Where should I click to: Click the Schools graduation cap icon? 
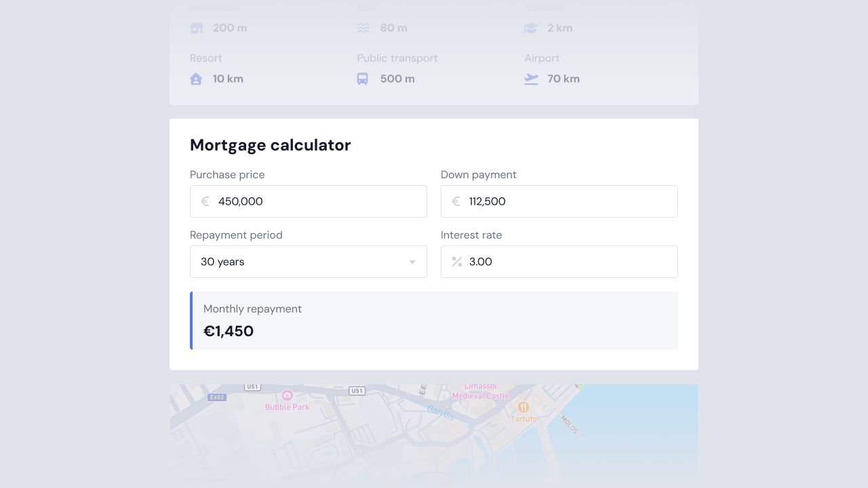click(x=531, y=28)
